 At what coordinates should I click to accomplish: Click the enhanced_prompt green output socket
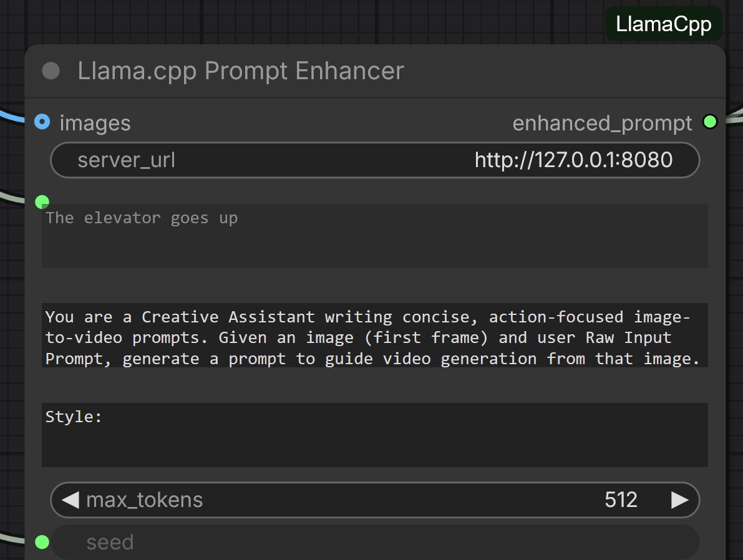coord(710,122)
